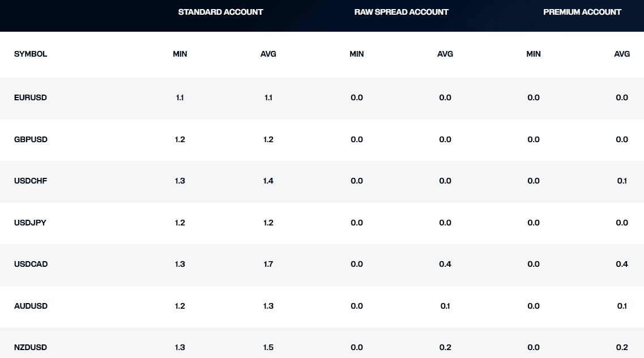Open the GBPUSD symbol row label
Screen dimensions: 644x358
(x=31, y=140)
